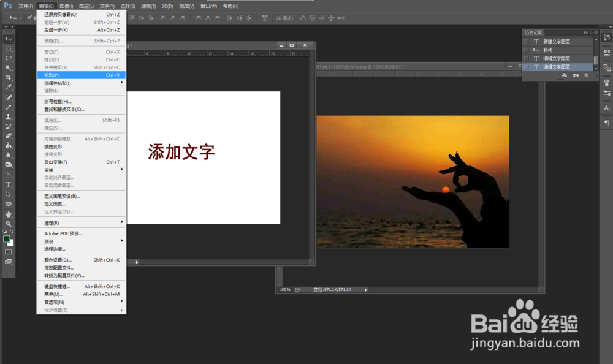The image size is (613, 364).
Task: Choose 粘贴 from the Edit menu
Action: point(61,74)
